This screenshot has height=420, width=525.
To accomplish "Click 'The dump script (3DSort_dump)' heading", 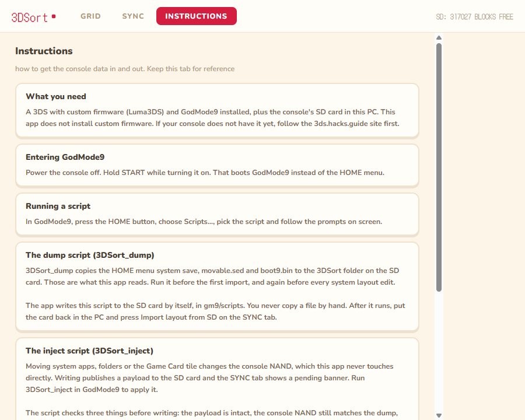I will point(90,255).
